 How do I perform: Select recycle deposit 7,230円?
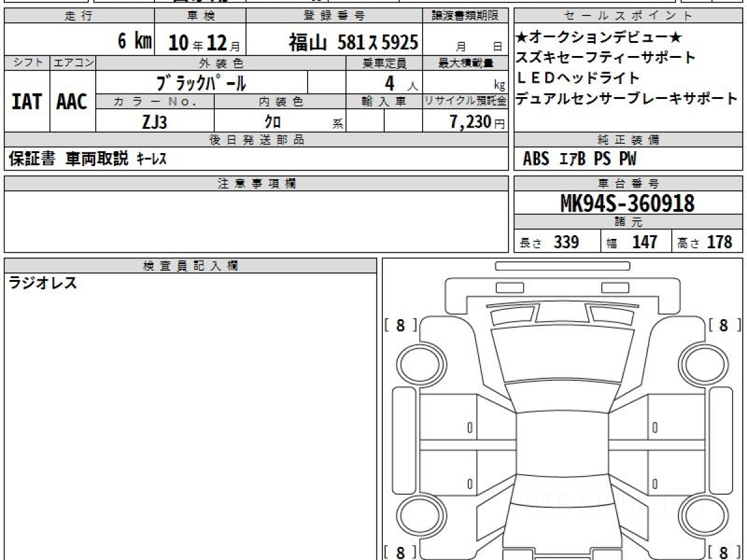point(477,122)
